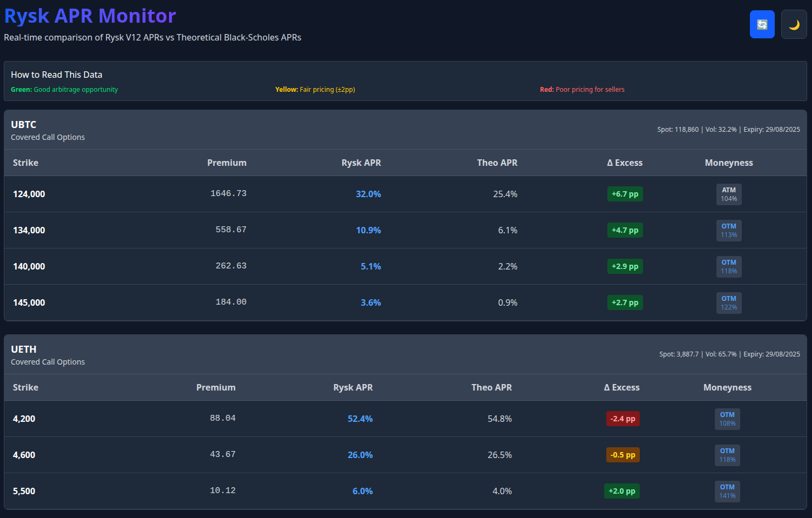Click the red Poor pricing legend text

pyautogui.click(x=582, y=90)
